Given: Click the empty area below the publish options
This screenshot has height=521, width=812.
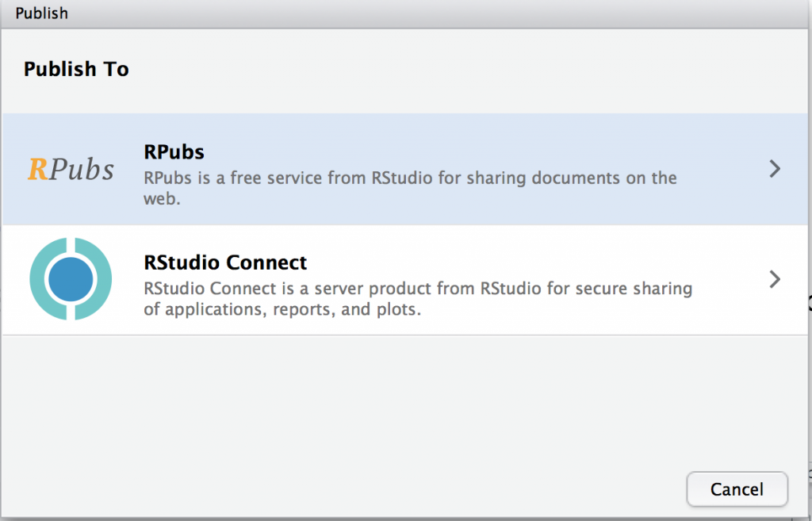Looking at the screenshot, I should (396, 396).
